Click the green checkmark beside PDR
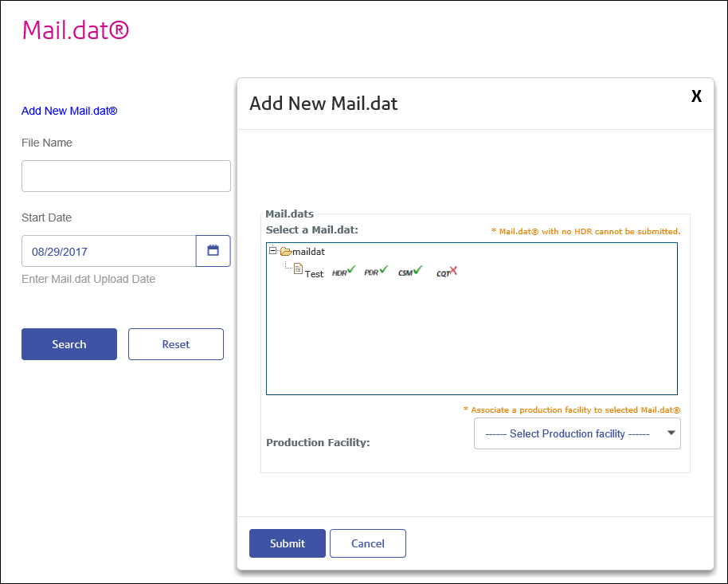This screenshot has height=584, width=728. [x=382, y=268]
